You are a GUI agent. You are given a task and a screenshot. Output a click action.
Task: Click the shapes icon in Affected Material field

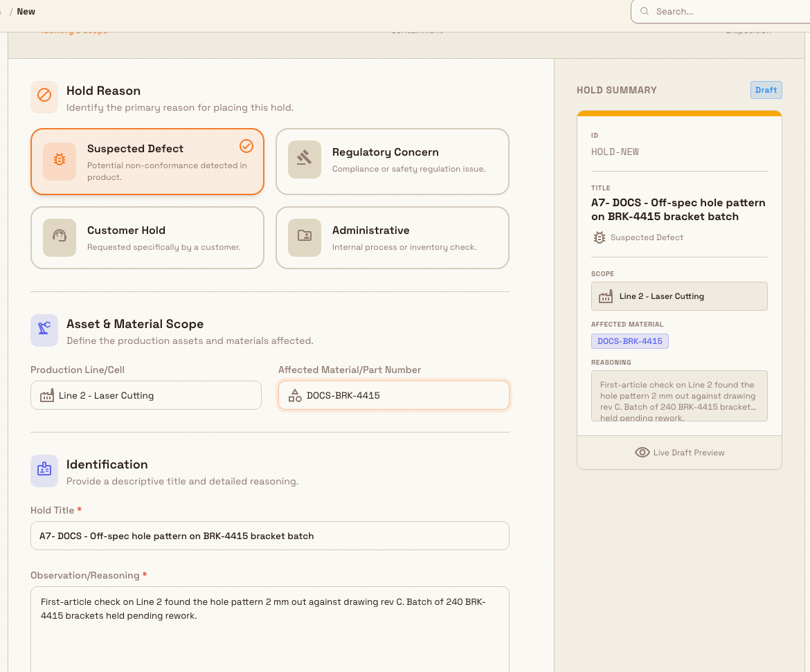295,396
